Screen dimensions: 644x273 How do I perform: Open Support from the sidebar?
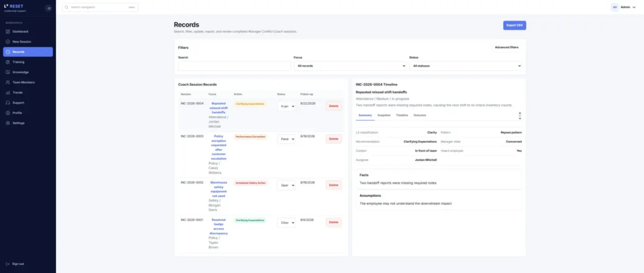[x=28, y=103]
